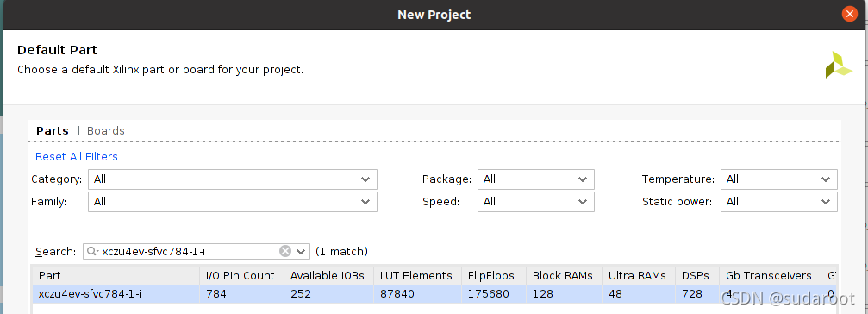Expand the search history dropdown arrow
Screen dimensions: 868x314
pos(301,251)
